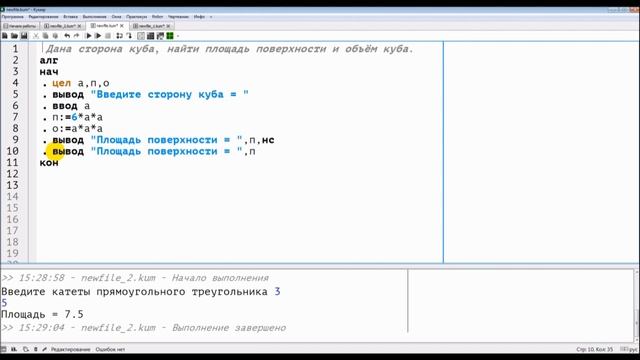Close the newfile_2.kum tab
Viewport: 640px width, 360px height.
[79, 26]
